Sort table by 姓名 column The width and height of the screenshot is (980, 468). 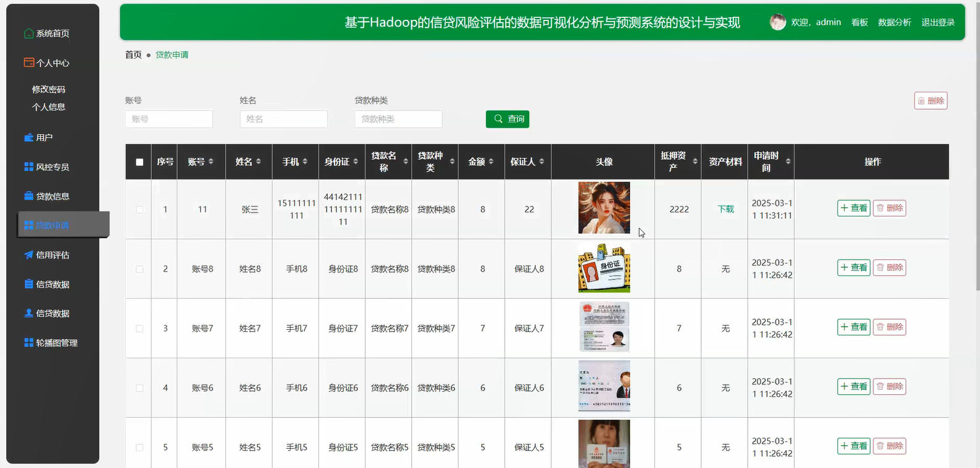click(258, 161)
